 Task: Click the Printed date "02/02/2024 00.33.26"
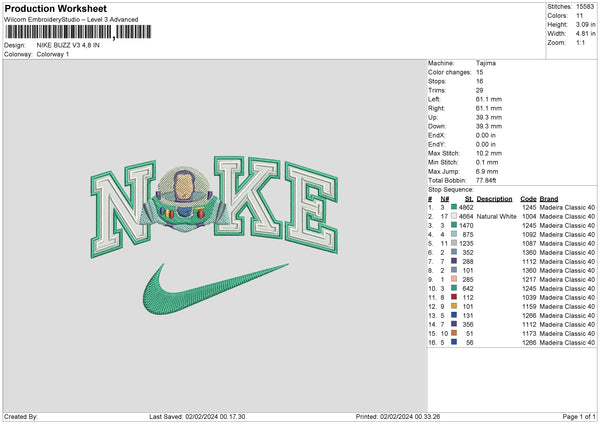click(410, 417)
